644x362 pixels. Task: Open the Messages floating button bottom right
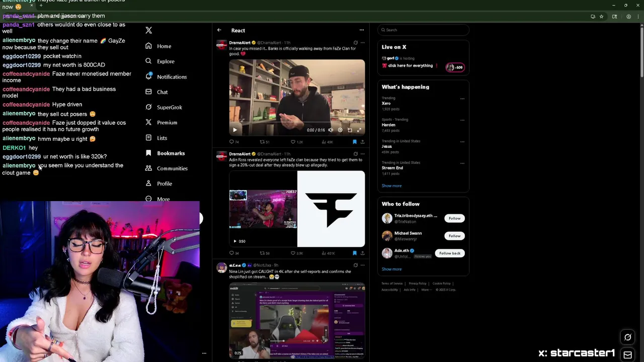(x=627, y=355)
